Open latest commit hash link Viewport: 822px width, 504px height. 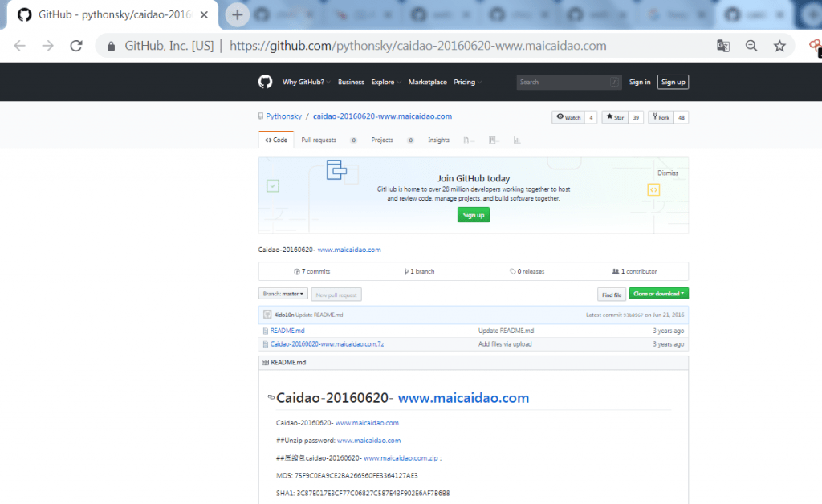(x=633, y=315)
